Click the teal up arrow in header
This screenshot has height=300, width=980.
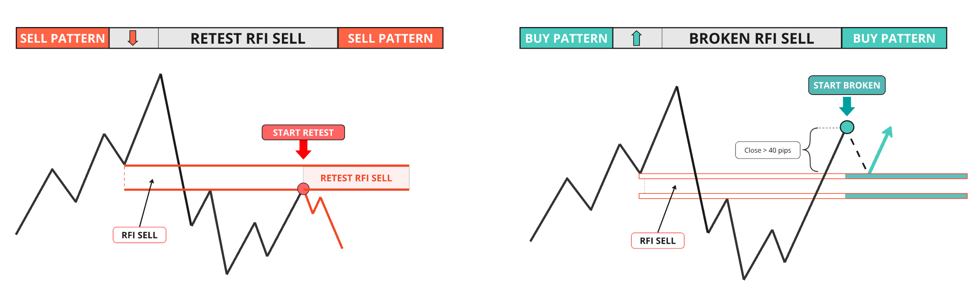click(x=636, y=38)
